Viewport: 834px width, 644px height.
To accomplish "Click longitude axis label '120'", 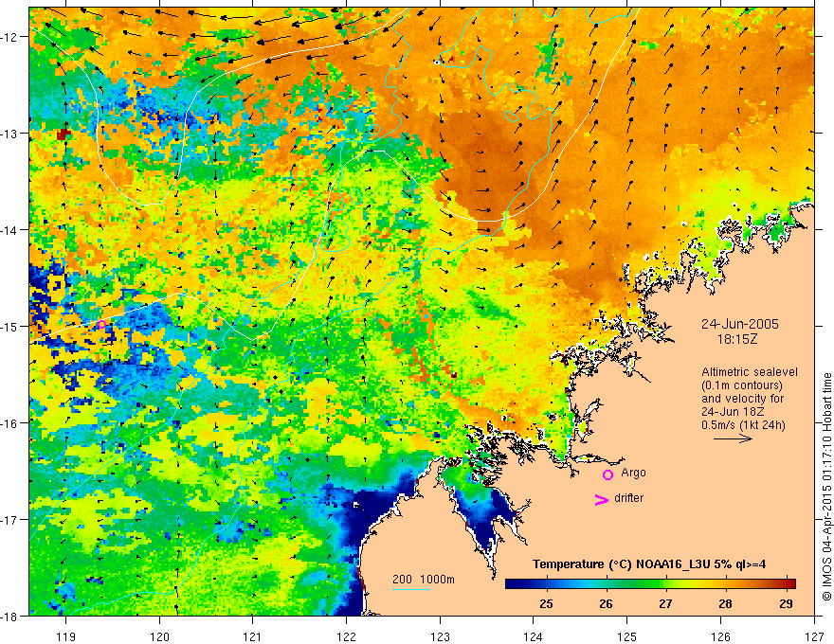I will tap(159, 636).
